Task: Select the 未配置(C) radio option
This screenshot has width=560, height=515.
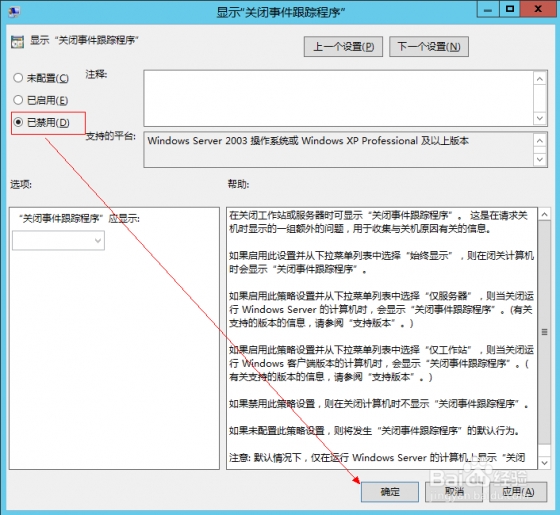Action: [41, 78]
